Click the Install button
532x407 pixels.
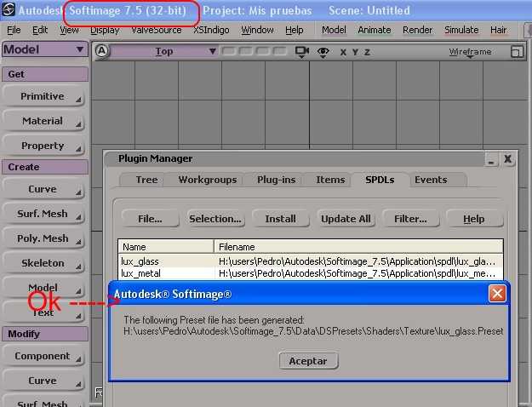280,219
